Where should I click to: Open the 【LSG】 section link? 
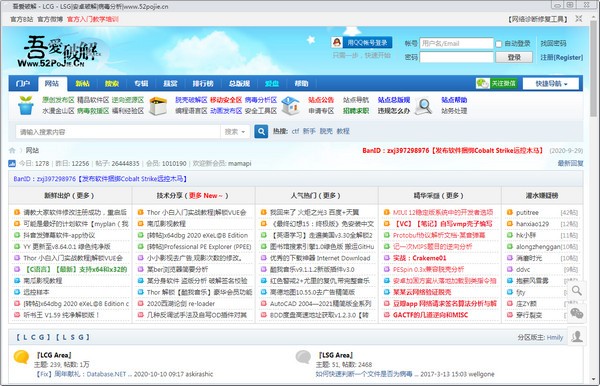coord(73,337)
